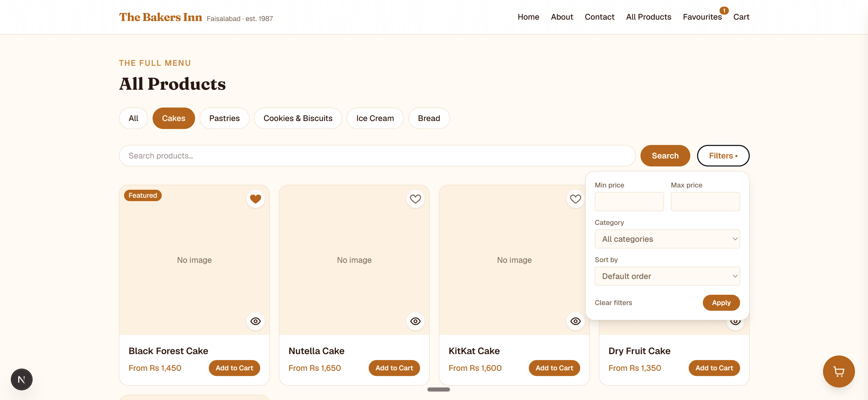Focus the Search products field
Screen dimensions: 868x400
click(377, 155)
